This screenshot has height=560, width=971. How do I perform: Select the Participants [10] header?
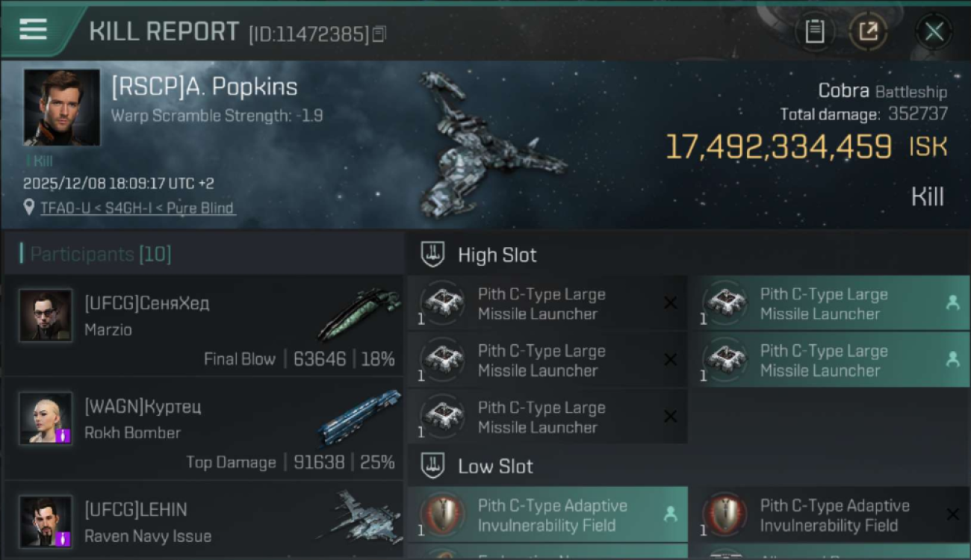coord(101,255)
